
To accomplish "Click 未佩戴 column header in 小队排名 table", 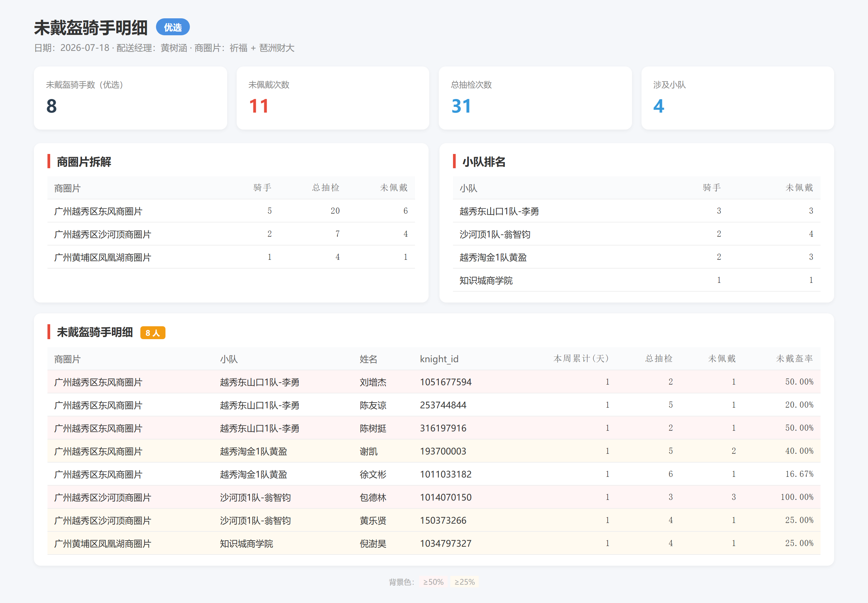I will pos(799,188).
